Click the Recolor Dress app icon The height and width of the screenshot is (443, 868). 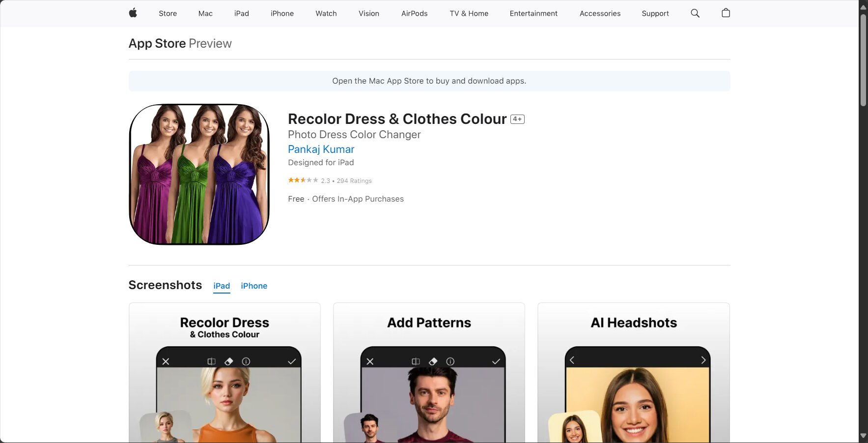[x=199, y=174]
